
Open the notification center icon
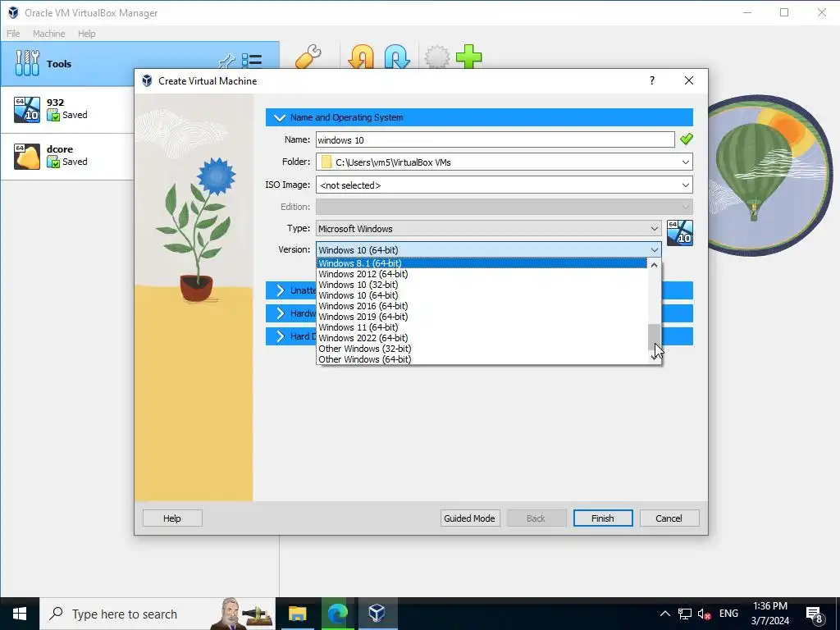(815, 614)
